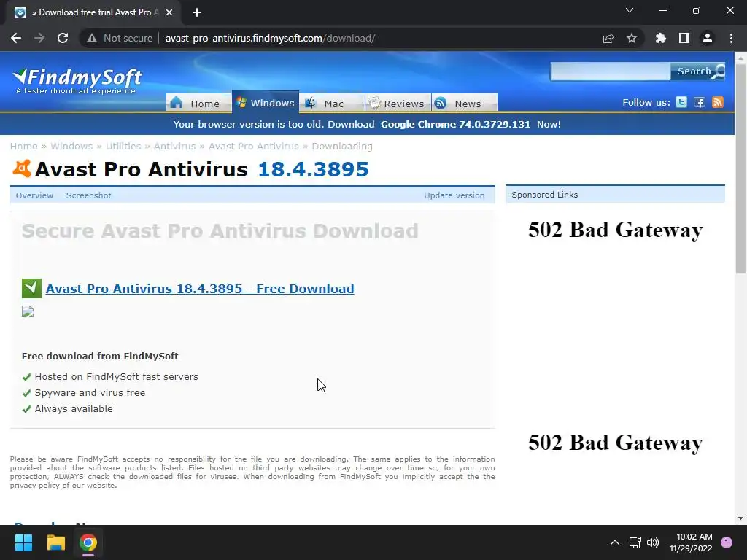The width and height of the screenshot is (747, 560).
Task: Open the Chrome extensions puzzle icon
Action: (x=660, y=38)
